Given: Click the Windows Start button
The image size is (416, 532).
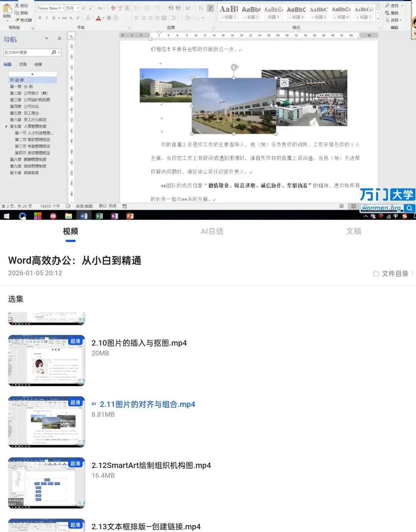Looking at the screenshot, I should point(7,216).
